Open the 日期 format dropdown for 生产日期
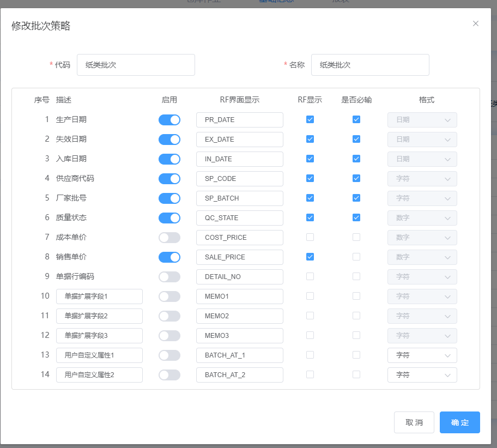497x448 pixels. 422,120
